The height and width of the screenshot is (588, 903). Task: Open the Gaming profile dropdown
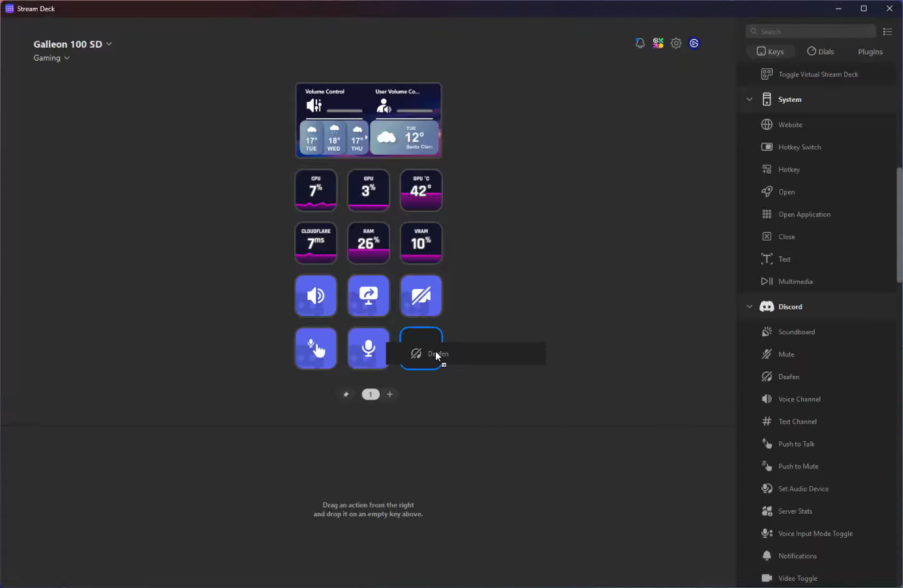52,58
